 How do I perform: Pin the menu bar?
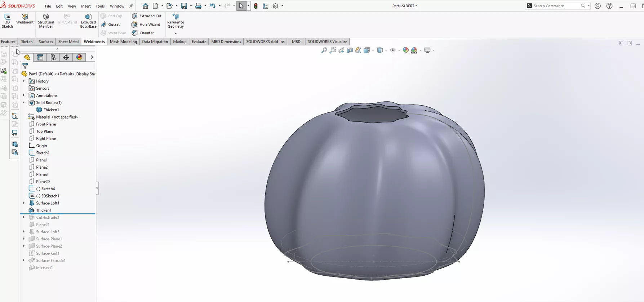click(x=131, y=6)
